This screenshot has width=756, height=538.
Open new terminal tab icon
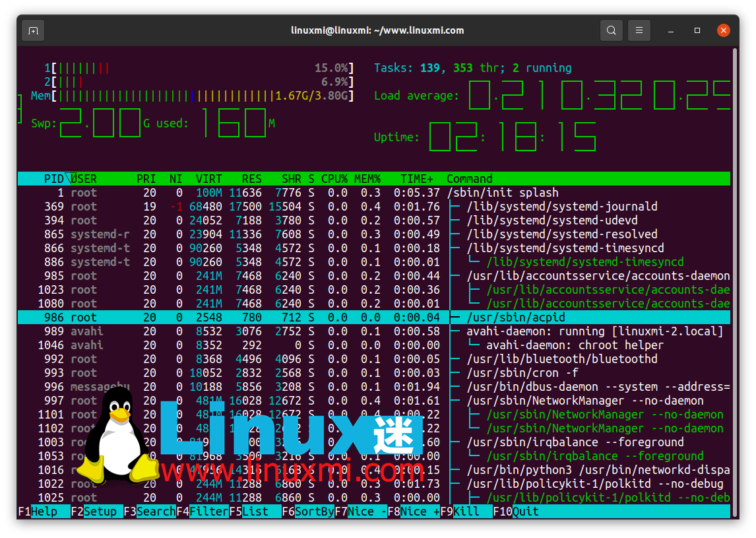click(33, 31)
